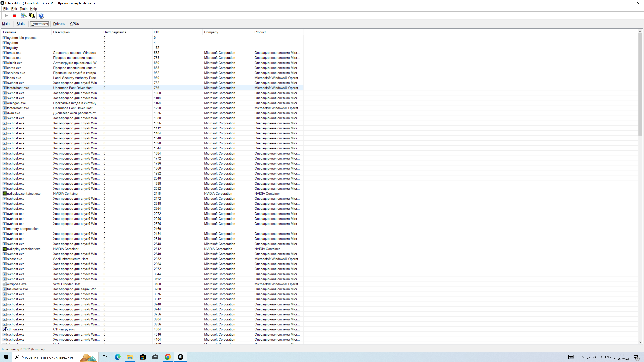Open the Stats tab

tap(20, 24)
